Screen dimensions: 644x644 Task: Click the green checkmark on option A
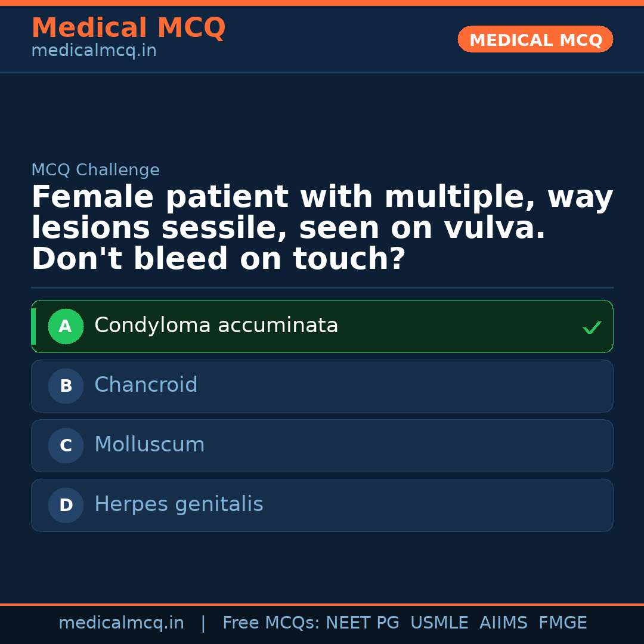coord(592,327)
